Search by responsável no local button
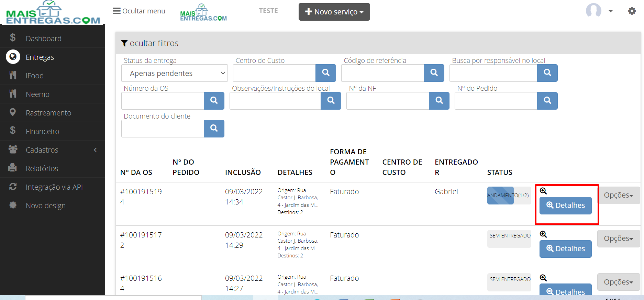 pos(547,73)
